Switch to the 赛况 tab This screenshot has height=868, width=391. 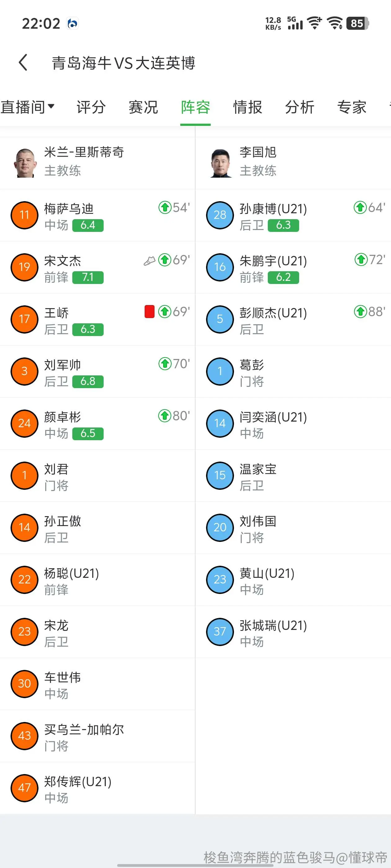point(143,107)
